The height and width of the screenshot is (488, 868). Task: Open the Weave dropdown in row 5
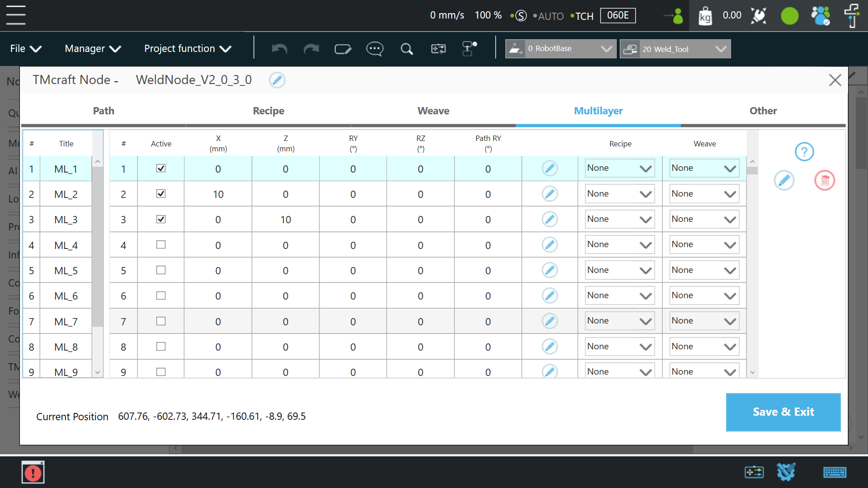click(704, 270)
